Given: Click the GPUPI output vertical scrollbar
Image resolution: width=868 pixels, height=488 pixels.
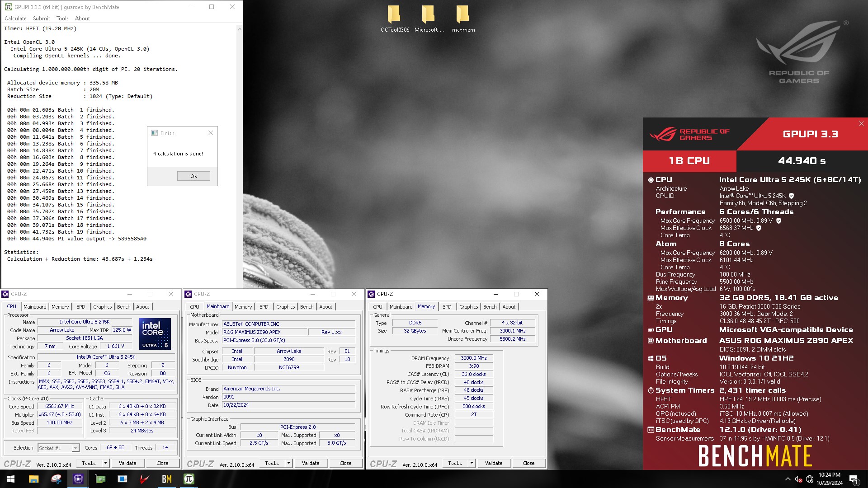Looking at the screenshot, I should pyautogui.click(x=239, y=156).
